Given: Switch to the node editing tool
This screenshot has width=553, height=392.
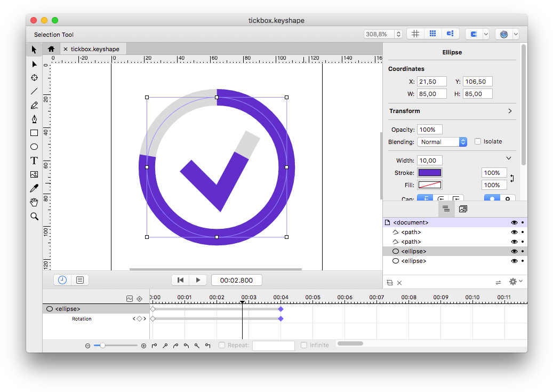Looking at the screenshot, I should tap(34, 64).
